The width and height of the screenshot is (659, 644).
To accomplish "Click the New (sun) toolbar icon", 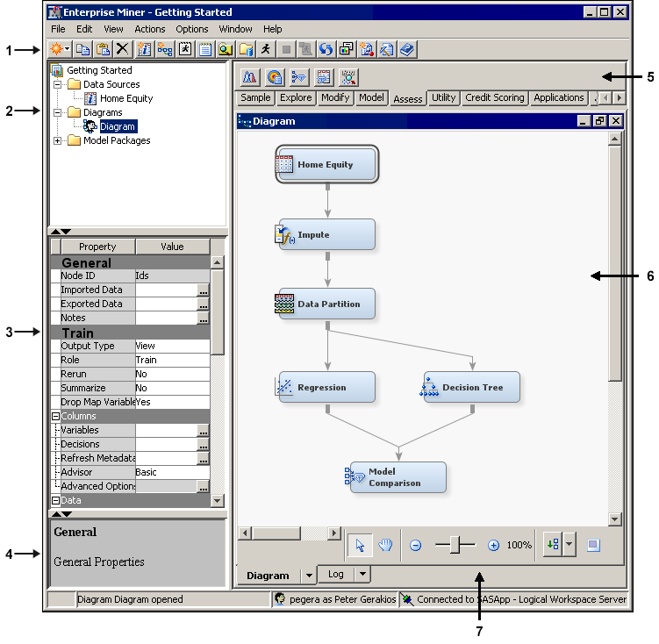I will (x=56, y=49).
